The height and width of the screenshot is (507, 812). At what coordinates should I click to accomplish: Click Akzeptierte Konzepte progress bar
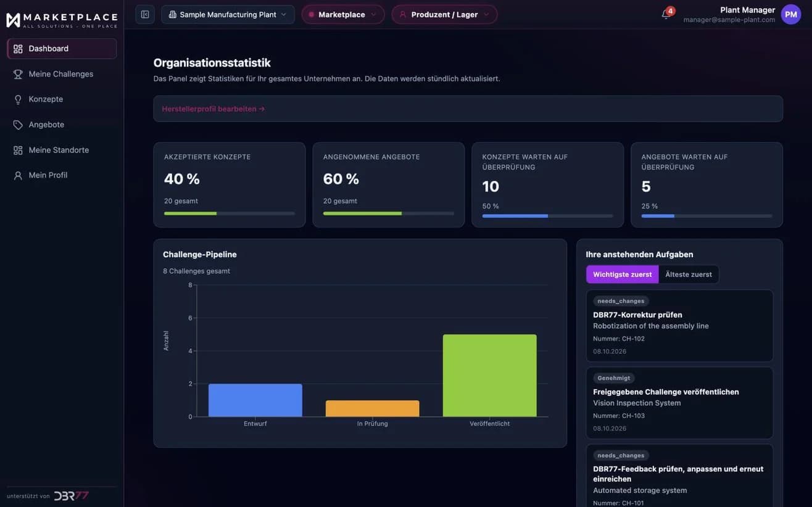(x=230, y=213)
